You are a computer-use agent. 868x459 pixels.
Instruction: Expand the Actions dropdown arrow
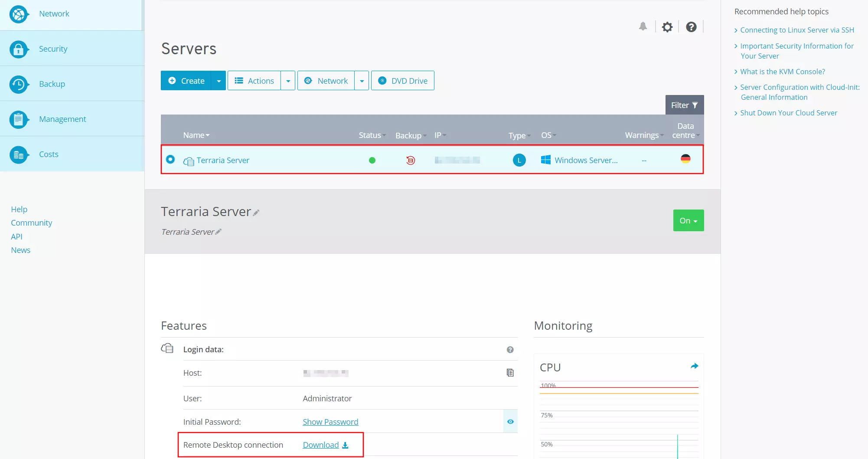coord(288,81)
